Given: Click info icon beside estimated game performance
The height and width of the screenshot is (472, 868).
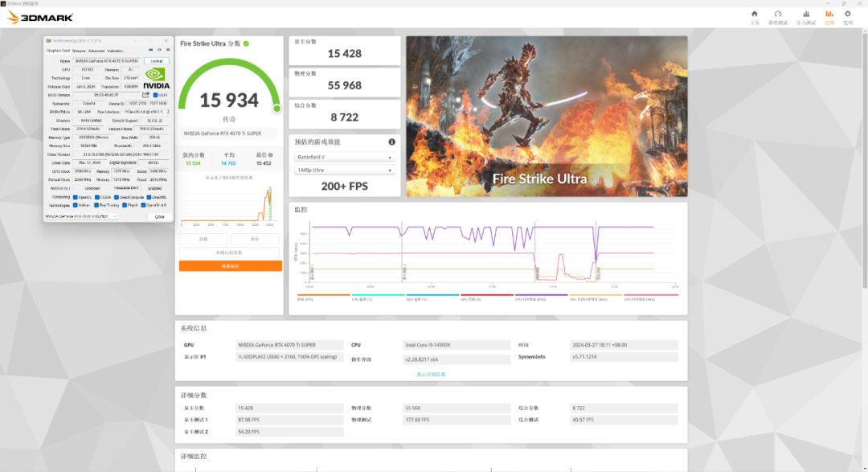Looking at the screenshot, I should 392,142.
